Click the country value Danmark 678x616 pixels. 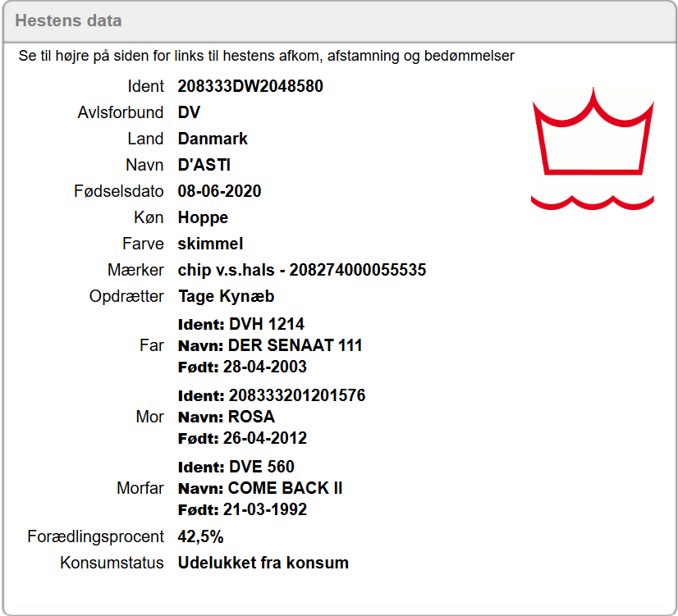pos(213,139)
